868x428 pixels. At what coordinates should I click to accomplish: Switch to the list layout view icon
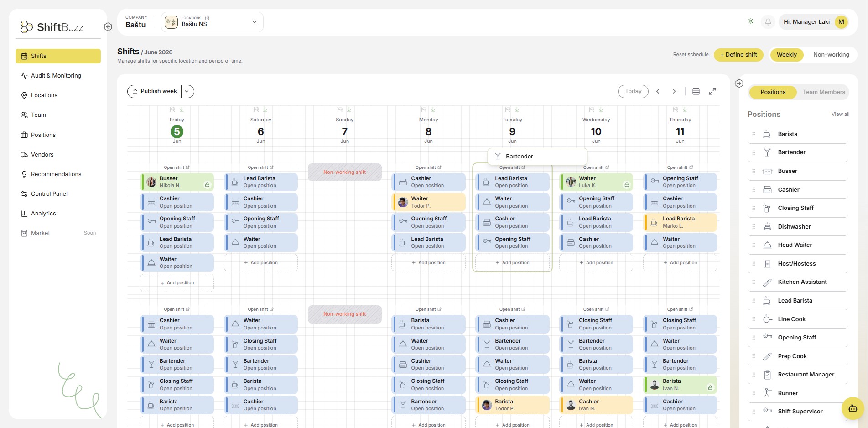(x=696, y=91)
